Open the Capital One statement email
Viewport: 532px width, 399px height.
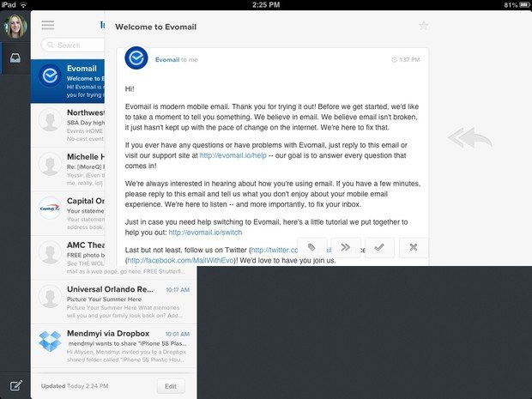point(68,214)
